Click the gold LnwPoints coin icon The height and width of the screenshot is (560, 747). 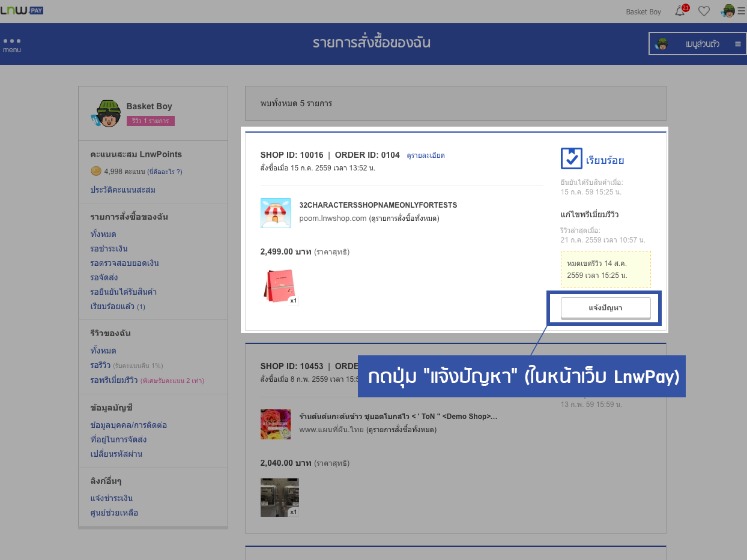tap(95, 171)
